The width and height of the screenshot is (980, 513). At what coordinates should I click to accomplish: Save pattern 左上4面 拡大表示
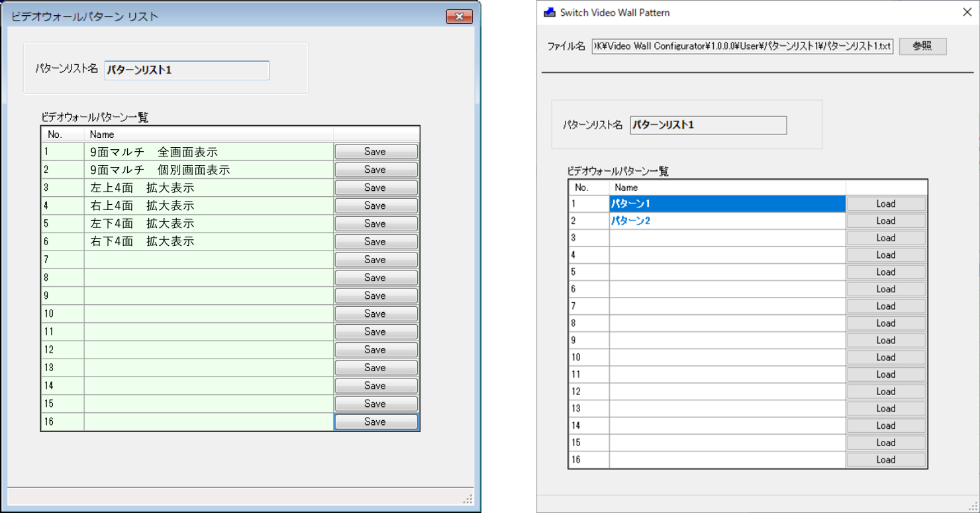click(375, 188)
